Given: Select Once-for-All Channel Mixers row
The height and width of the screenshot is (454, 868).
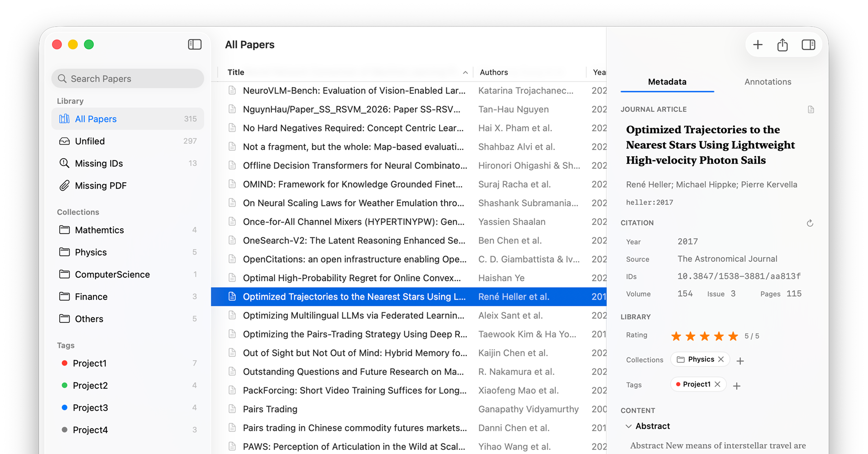Looking at the screenshot, I should (x=409, y=222).
